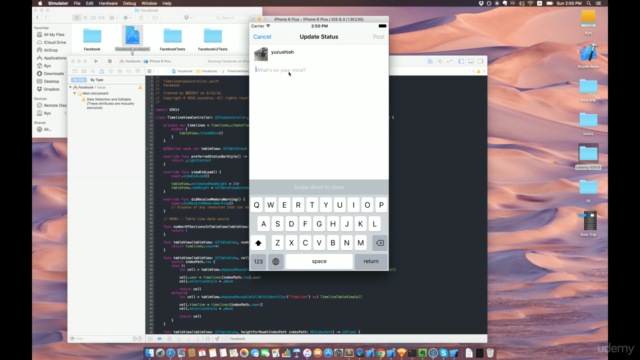Tap the space bar on the keyboard
Image resolution: width=640 pixels, height=360 pixels.
pos(319,262)
